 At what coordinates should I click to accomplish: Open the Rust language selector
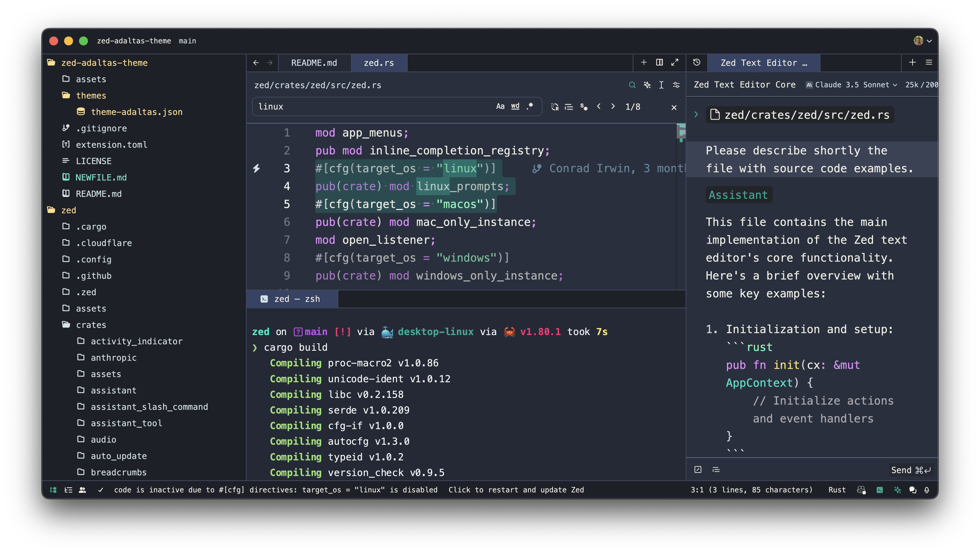point(837,490)
